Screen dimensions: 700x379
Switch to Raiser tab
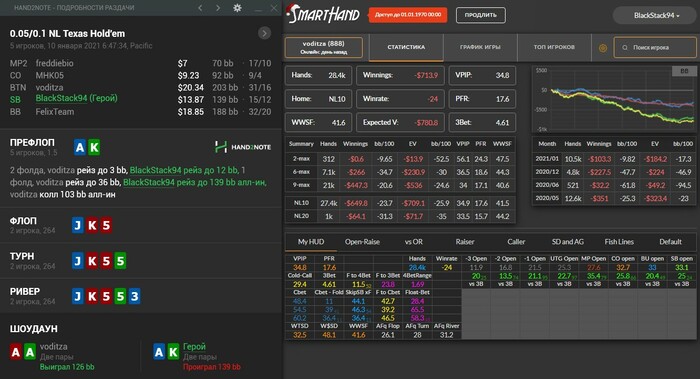465,242
